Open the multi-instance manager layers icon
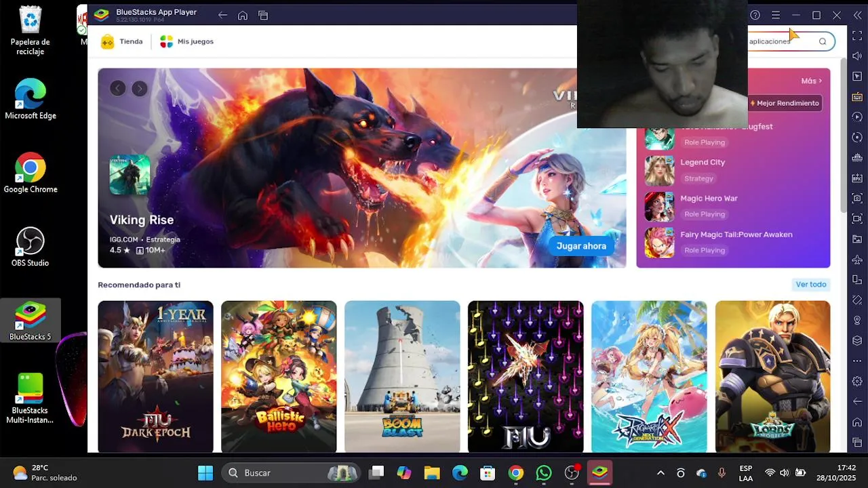Viewport: 868px width, 488px height. pyautogui.click(x=857, y=341)
